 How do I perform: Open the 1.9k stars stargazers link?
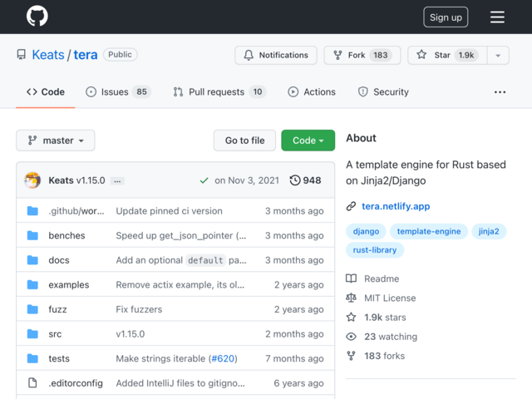click(385, 318)
